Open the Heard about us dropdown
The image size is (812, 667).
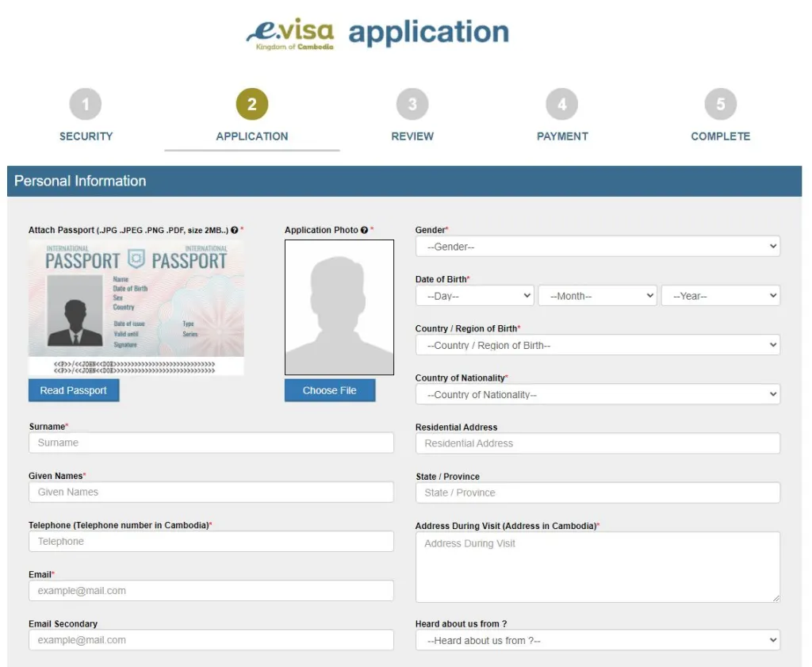click(597, 640)
